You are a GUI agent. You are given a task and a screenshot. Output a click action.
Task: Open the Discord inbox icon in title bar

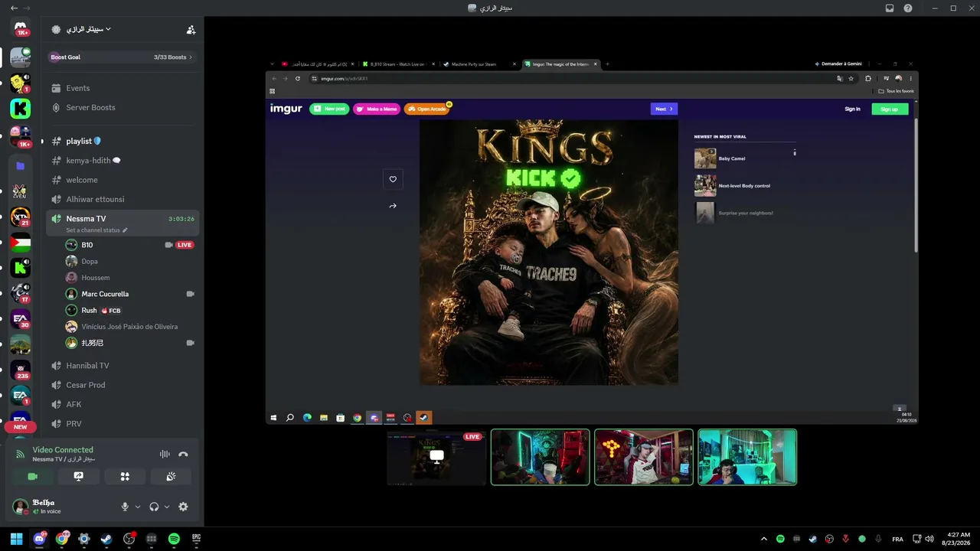pos(890,8)
